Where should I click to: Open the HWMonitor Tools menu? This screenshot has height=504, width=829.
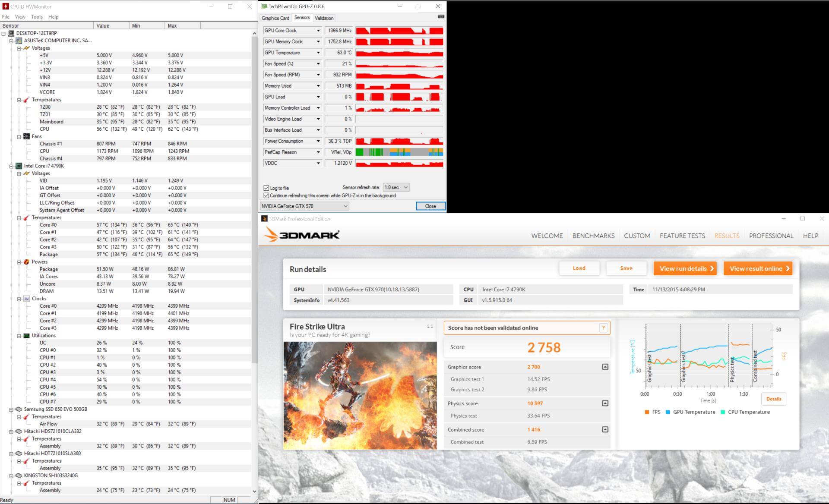[x=37, y=17]
